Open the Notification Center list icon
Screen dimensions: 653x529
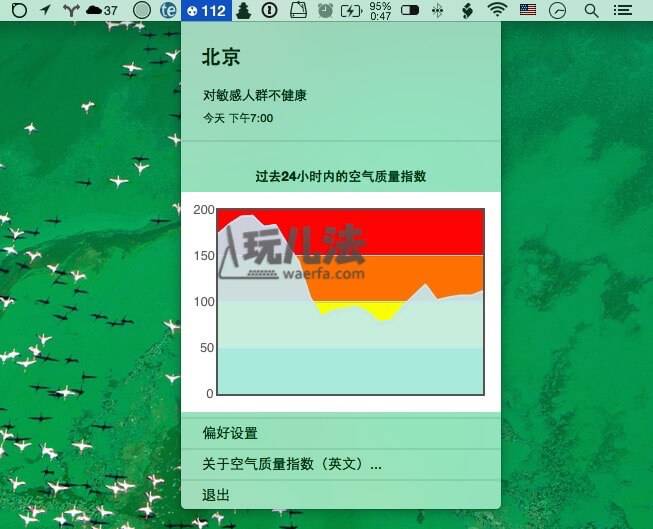(622, 10)
